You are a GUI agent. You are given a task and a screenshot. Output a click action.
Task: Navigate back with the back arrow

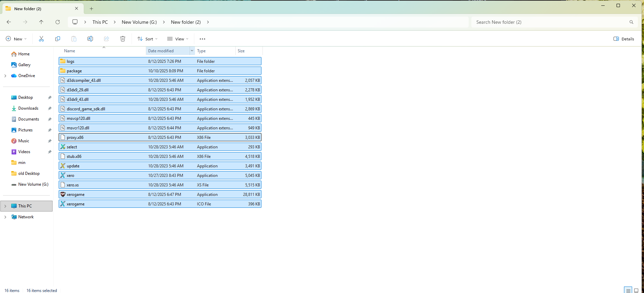9,22
